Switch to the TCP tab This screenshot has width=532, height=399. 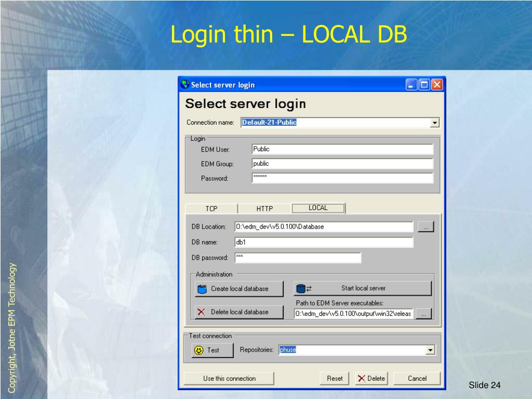coord(211,209)
